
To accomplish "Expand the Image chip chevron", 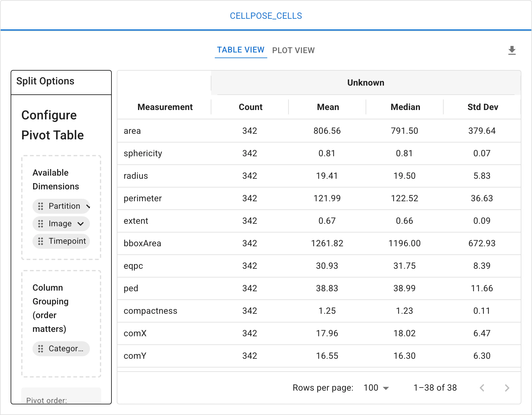I will click(81, 224).
